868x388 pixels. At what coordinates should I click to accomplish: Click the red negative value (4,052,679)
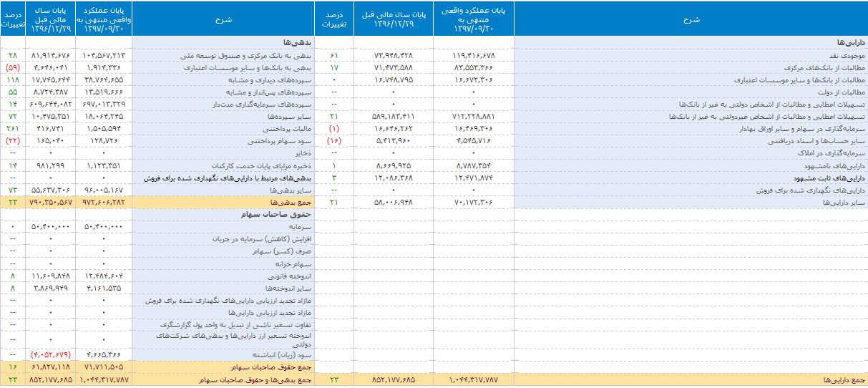pos(51,355)
